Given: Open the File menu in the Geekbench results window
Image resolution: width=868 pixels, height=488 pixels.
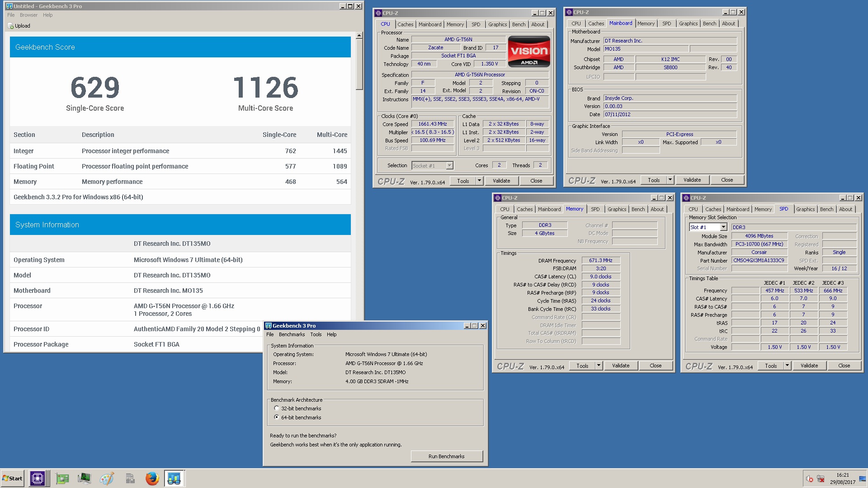Looking at the screenshot, I should tap(11, 15).
